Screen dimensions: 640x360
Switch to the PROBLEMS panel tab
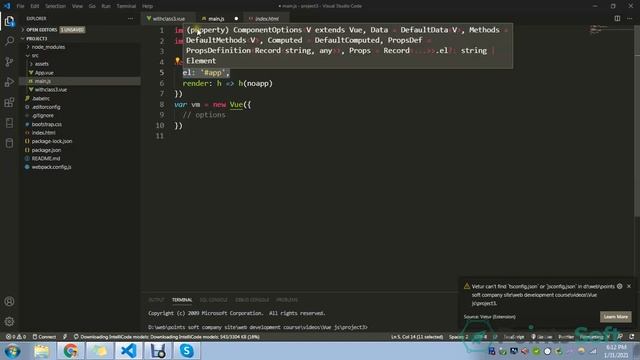[287, 300]
